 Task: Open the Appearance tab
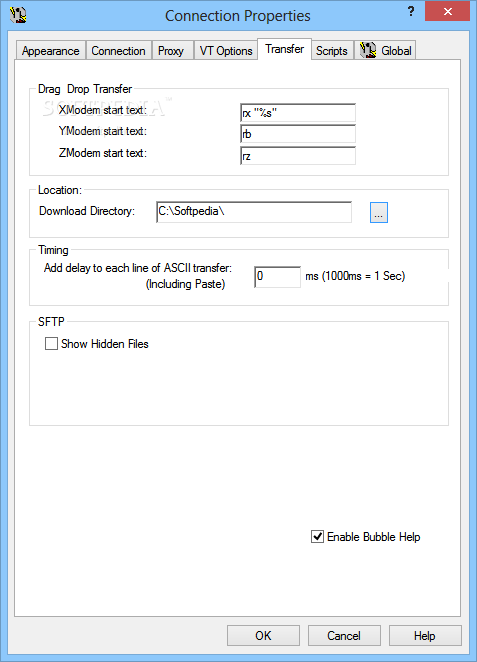pos(51,51)
